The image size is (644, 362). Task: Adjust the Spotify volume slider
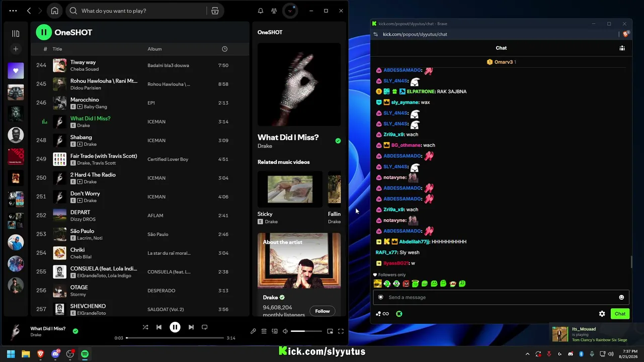pos(306,331)
